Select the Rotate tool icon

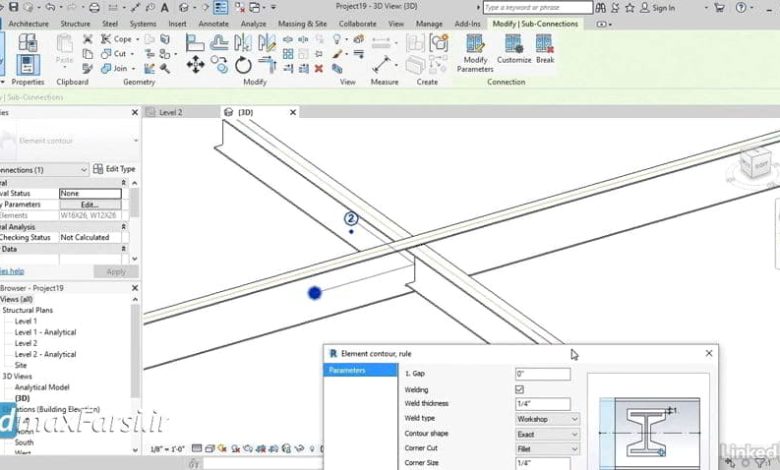243,65
